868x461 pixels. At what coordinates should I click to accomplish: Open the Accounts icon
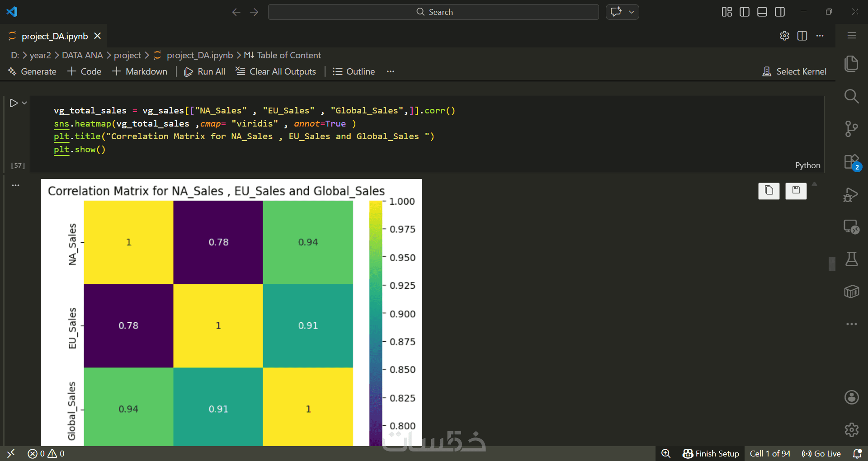851,397
